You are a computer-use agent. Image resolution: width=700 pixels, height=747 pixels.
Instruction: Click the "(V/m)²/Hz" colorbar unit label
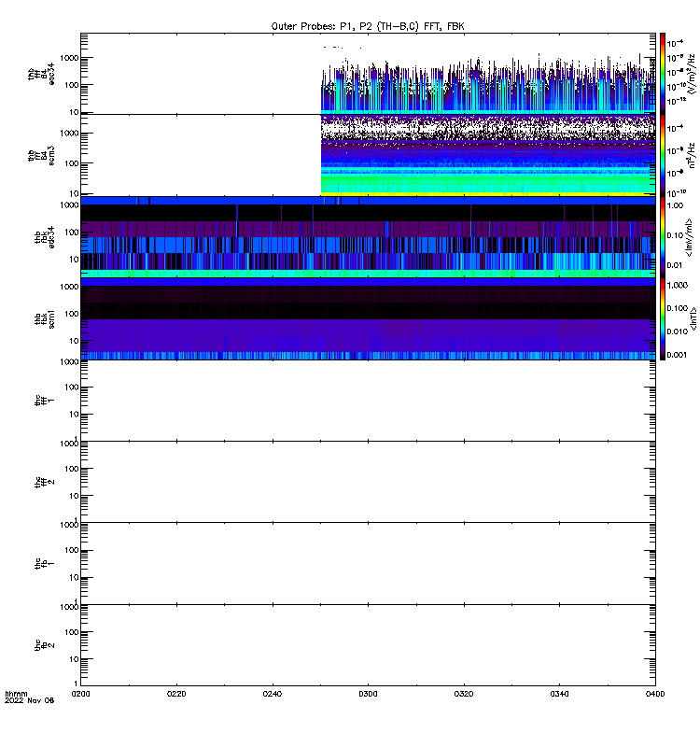pyautogui.click(x=692, y=74)
